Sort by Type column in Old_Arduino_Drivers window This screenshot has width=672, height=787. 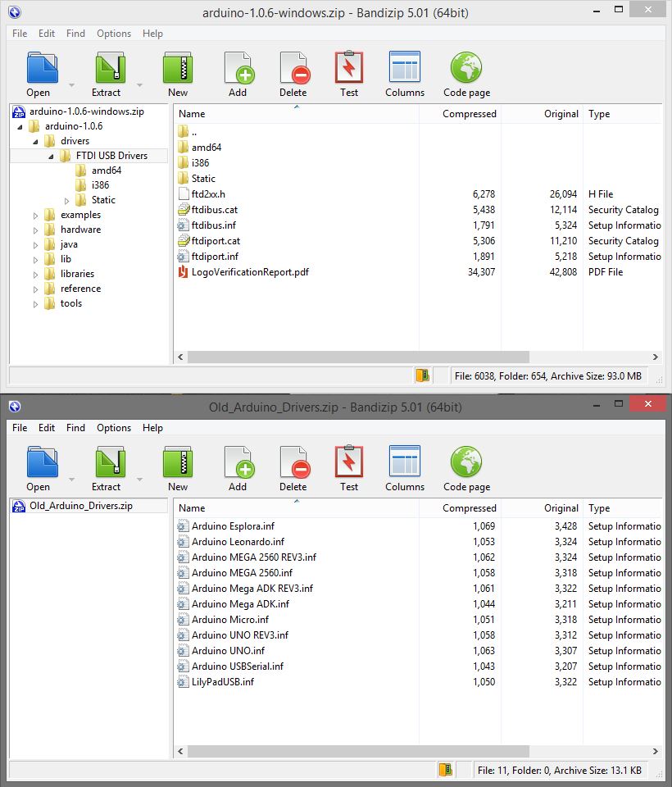pos(622,508)
